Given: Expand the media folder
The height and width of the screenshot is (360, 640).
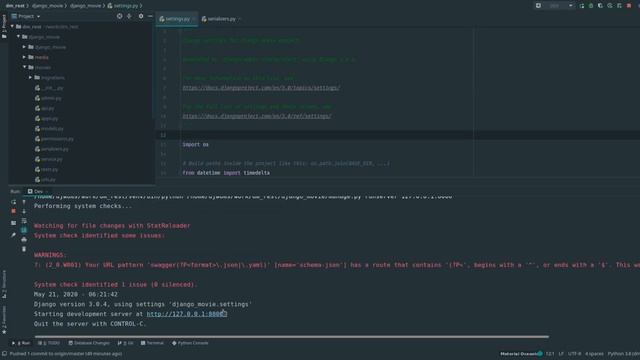Looking at the screenshot, I should coord(24,57).
